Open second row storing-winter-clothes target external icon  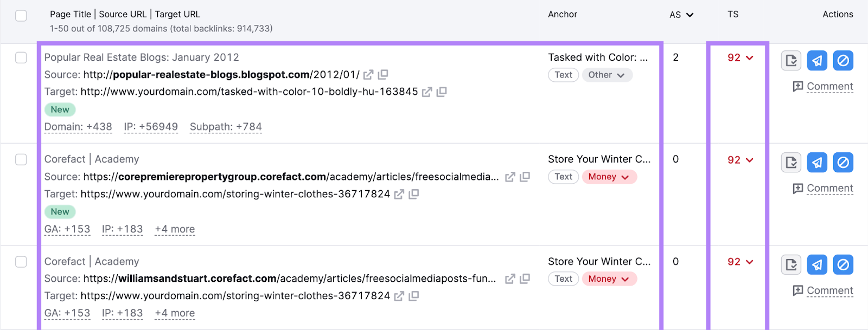(x=399, y=195)
